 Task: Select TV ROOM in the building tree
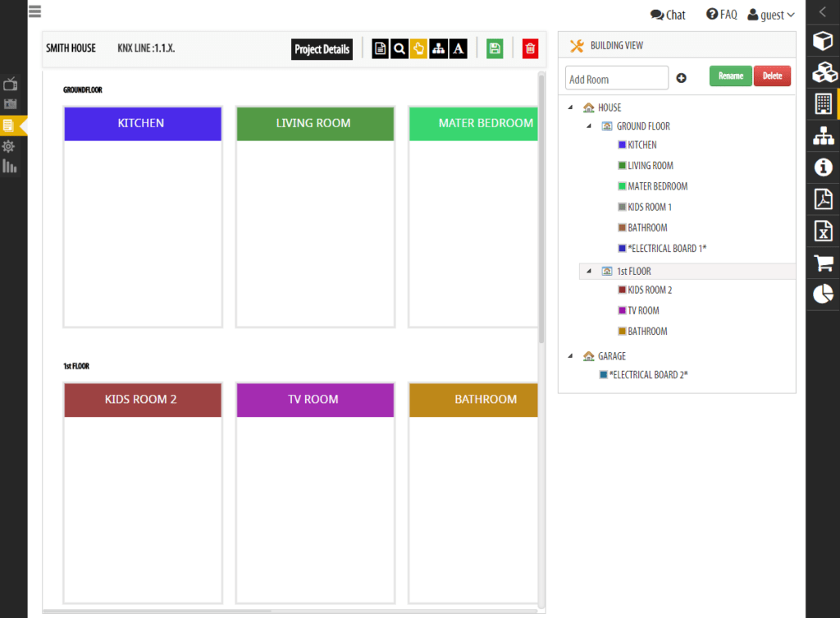(642, 311)
